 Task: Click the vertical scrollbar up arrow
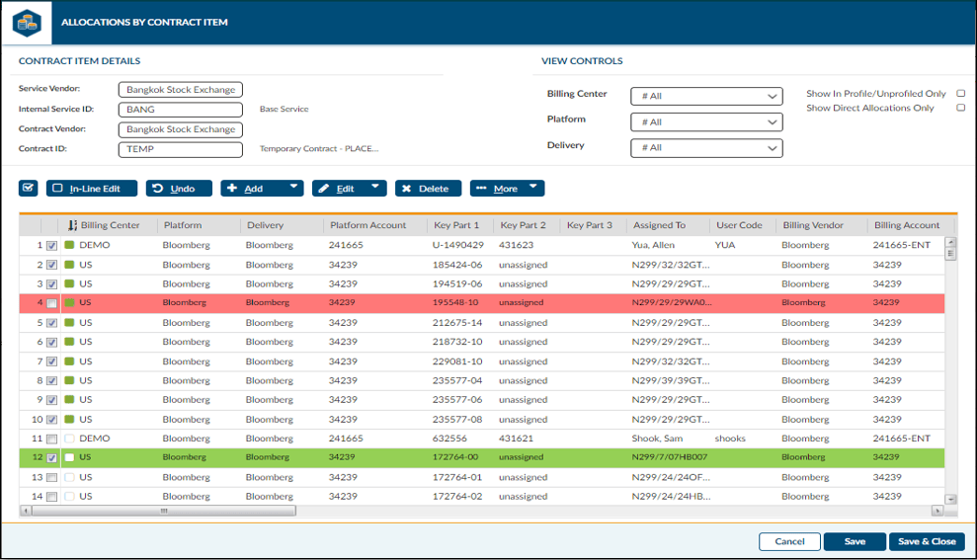tap(950, 242)
